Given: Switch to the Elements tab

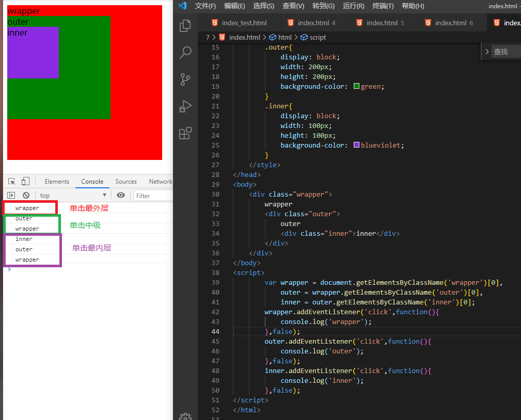Looking at the screenshot, I should (57, 181).
